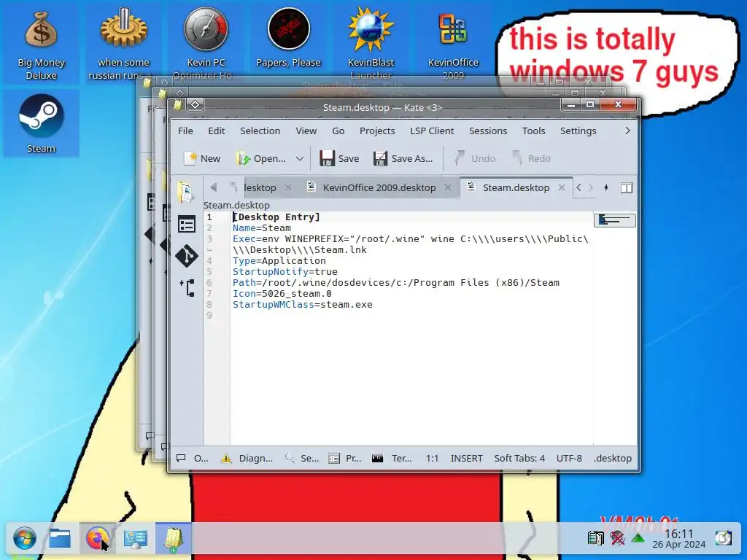Open the LSP Client menu
This screenshot has width=747, height=560.
(x=432, y=131)
